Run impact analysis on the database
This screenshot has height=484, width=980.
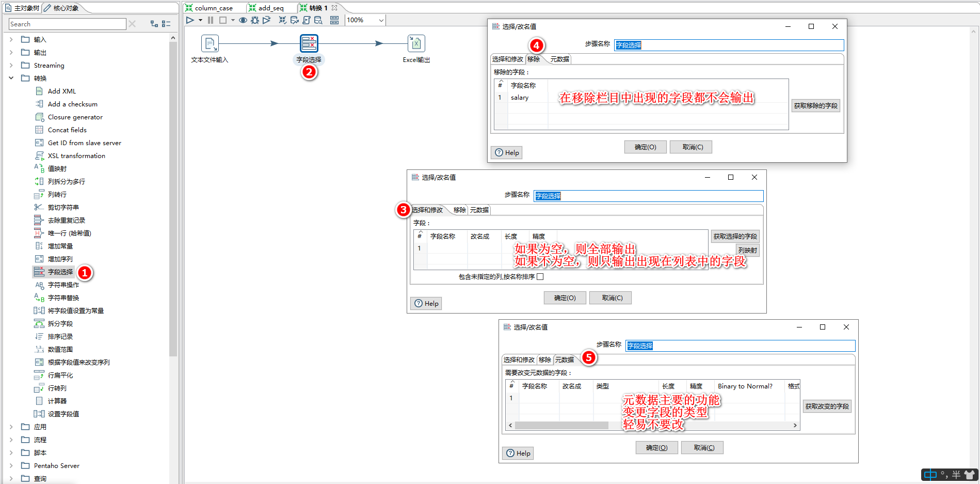tap(295, 20)
